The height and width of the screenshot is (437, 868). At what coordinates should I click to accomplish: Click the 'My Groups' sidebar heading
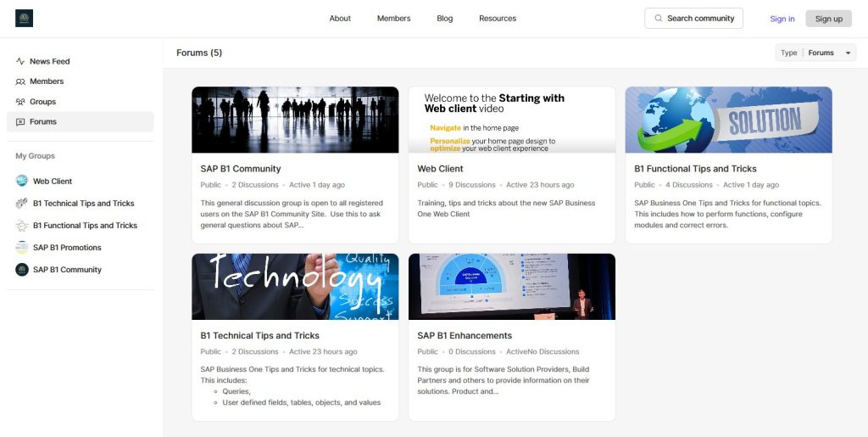[x=35, y=156]
